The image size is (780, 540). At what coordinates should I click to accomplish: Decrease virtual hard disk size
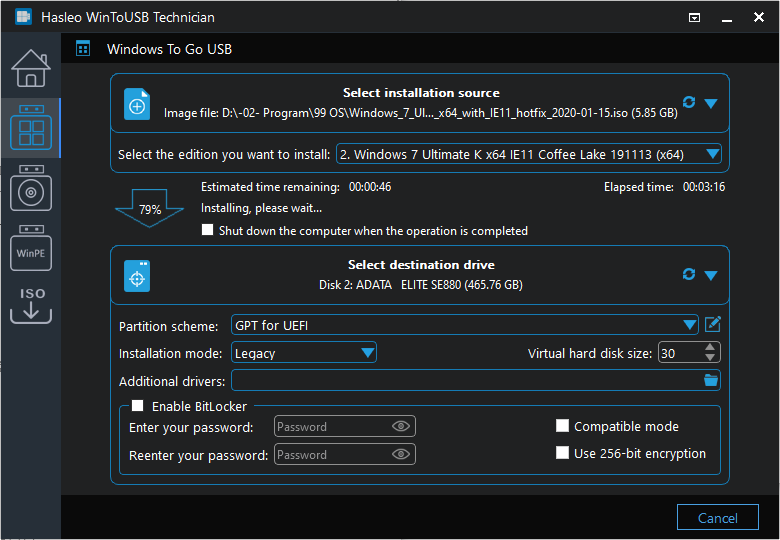710,358
